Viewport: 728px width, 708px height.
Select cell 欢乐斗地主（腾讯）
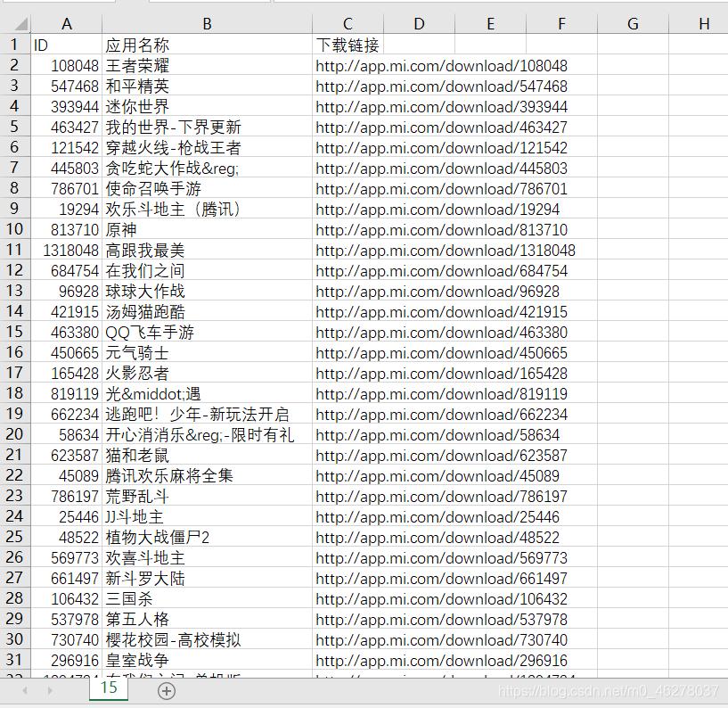coord(207,209)
